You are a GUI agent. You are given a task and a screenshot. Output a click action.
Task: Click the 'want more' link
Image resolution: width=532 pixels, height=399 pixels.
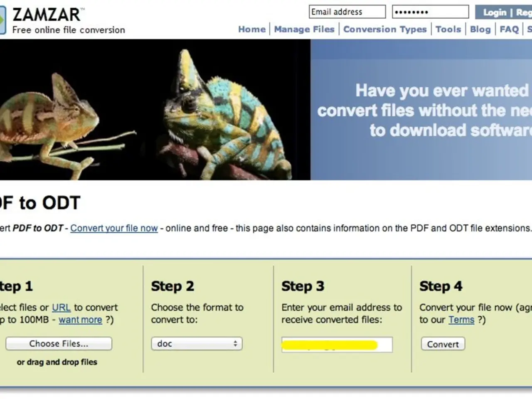coord(80,320)
